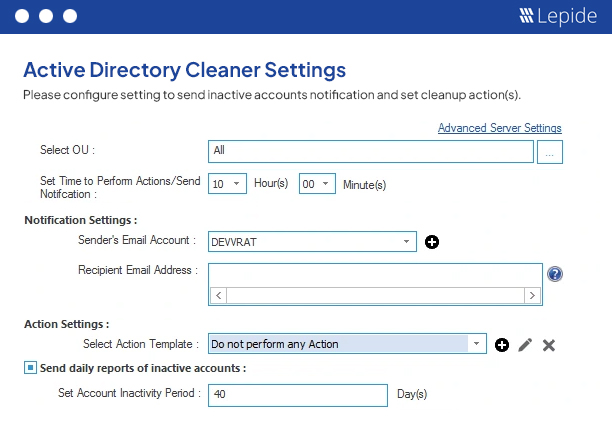The height and width of the screenshot is (430, 612).
Task: Open Advanced Server Settings link
Action: click(x=500, y=128)
